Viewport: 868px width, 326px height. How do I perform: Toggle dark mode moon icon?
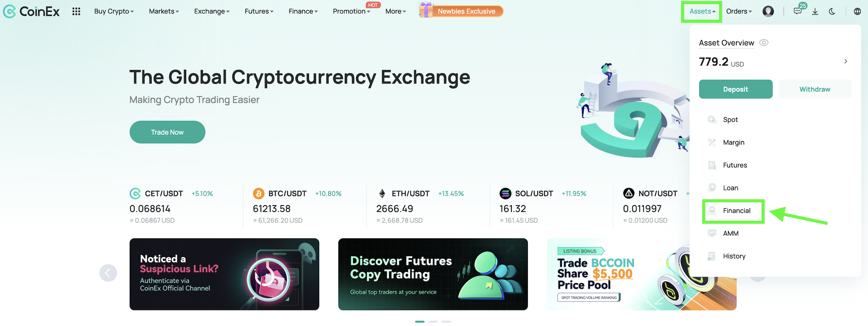(x=832, y=11)
